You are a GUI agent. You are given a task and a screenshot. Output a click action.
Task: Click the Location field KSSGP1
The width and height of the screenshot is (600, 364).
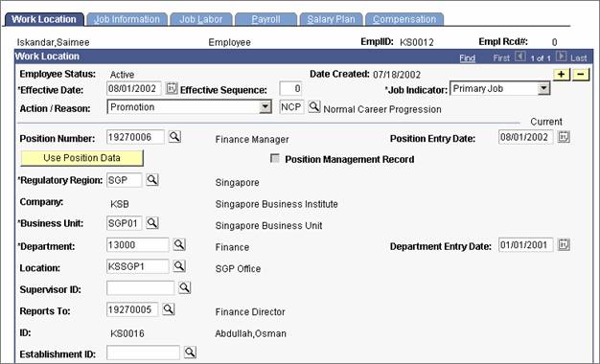point(138,266)
